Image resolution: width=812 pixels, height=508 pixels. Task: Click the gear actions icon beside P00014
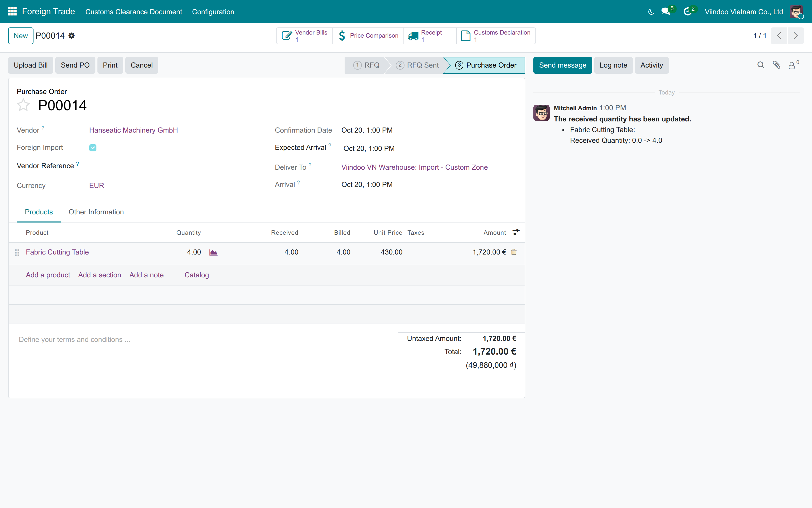72,36
